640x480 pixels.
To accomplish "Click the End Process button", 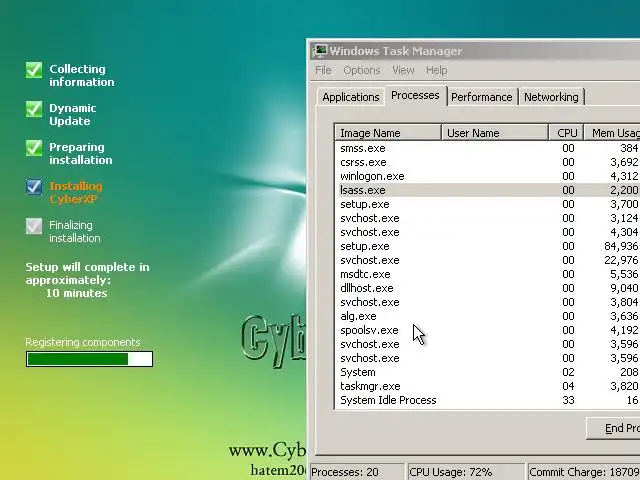I will pyautogui.click(x=613, y=428).
